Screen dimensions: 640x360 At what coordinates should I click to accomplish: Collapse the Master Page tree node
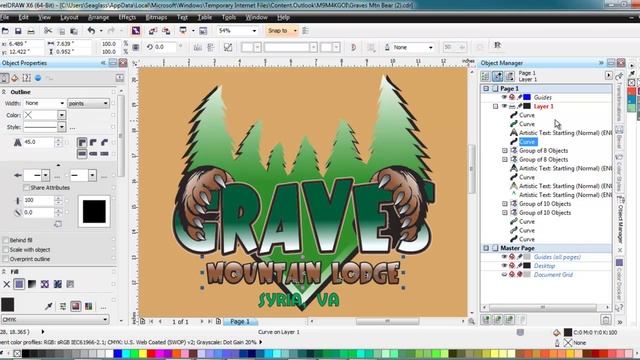[x=486, y=248]
